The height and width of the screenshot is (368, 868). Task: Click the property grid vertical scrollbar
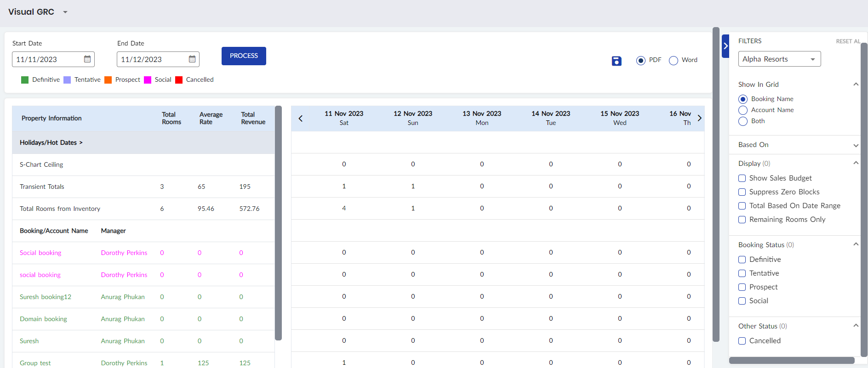pyautogui.click(x=278, y=223)
